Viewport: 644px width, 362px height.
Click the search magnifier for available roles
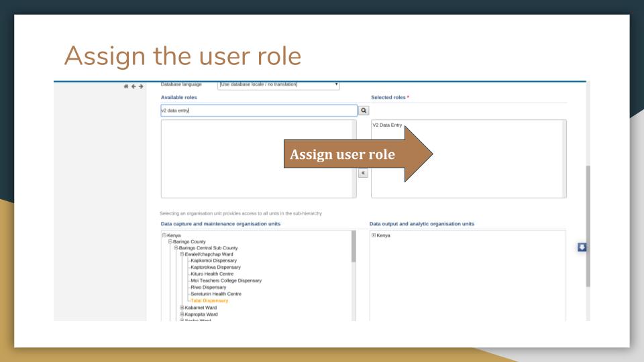click(364, 111)
